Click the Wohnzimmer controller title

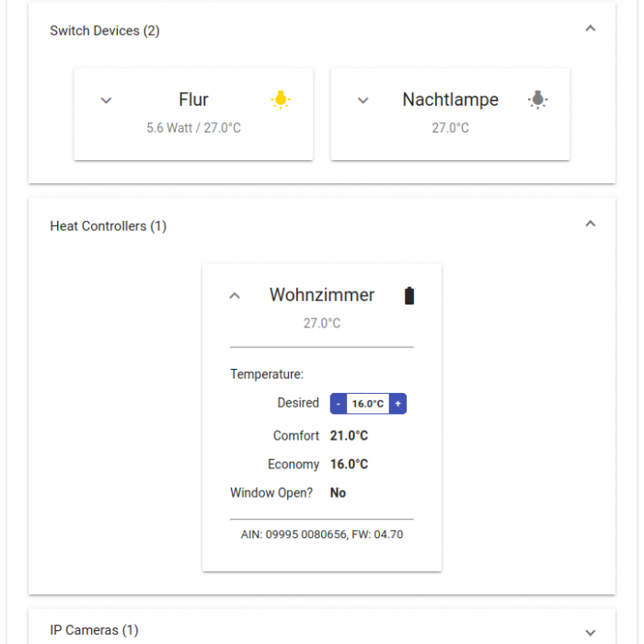pos(322,294)
